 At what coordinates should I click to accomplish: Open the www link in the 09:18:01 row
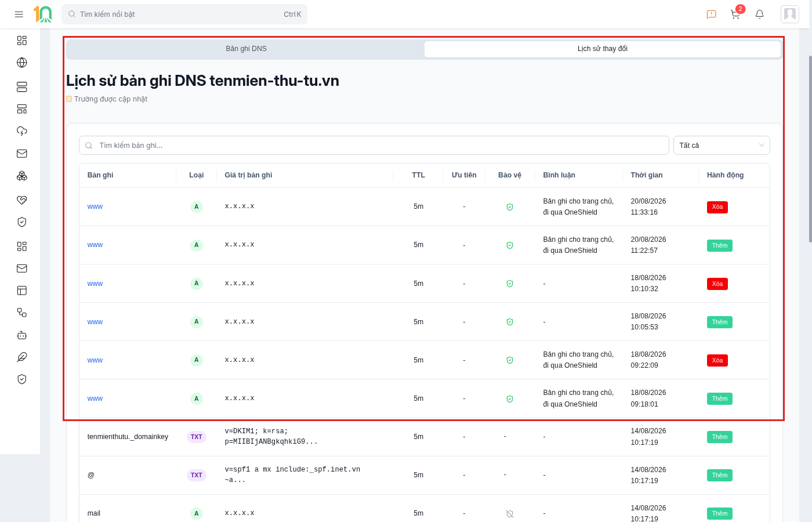coord(95,398)
